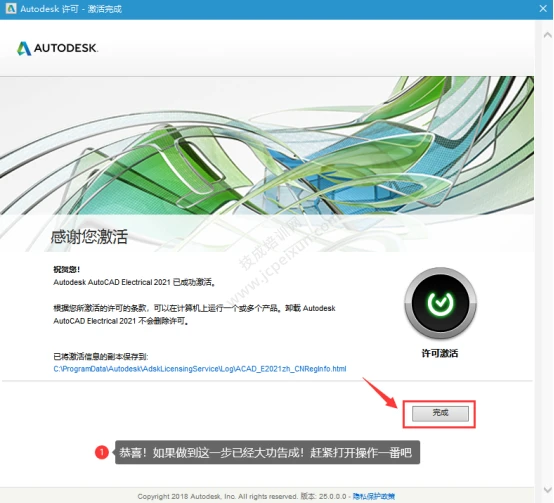
Task: Close the Autodesk 许可 activation window
Action: [543, 8]
